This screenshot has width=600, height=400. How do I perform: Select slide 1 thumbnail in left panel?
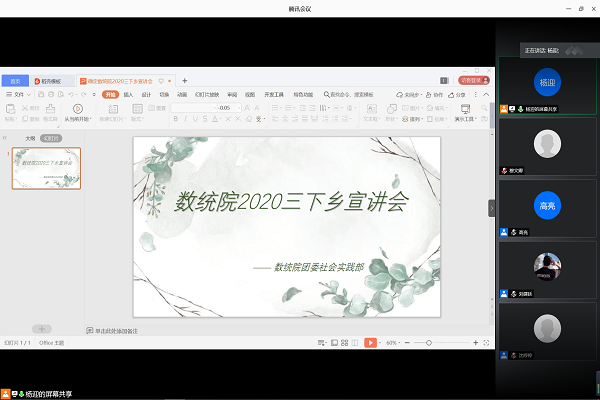47,168
